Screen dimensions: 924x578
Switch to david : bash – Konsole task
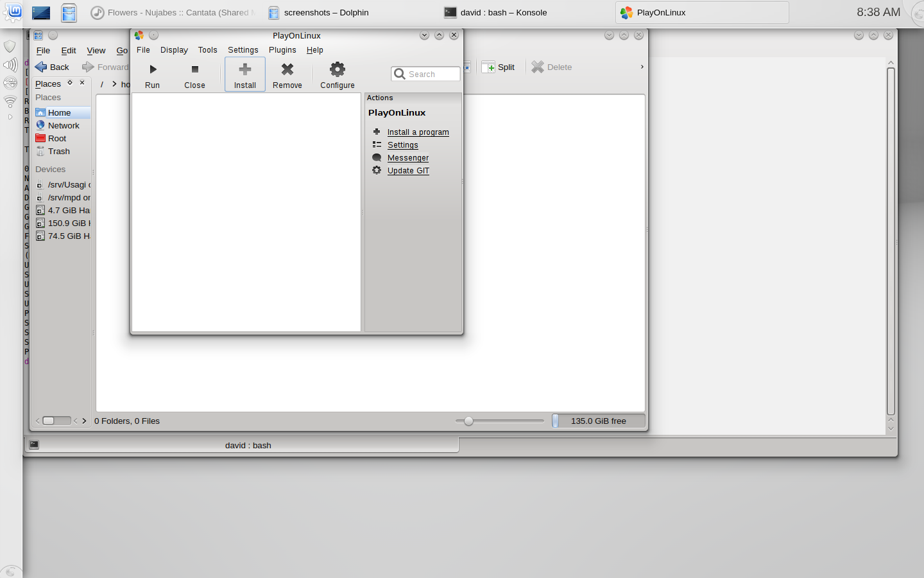pos(495,12)
